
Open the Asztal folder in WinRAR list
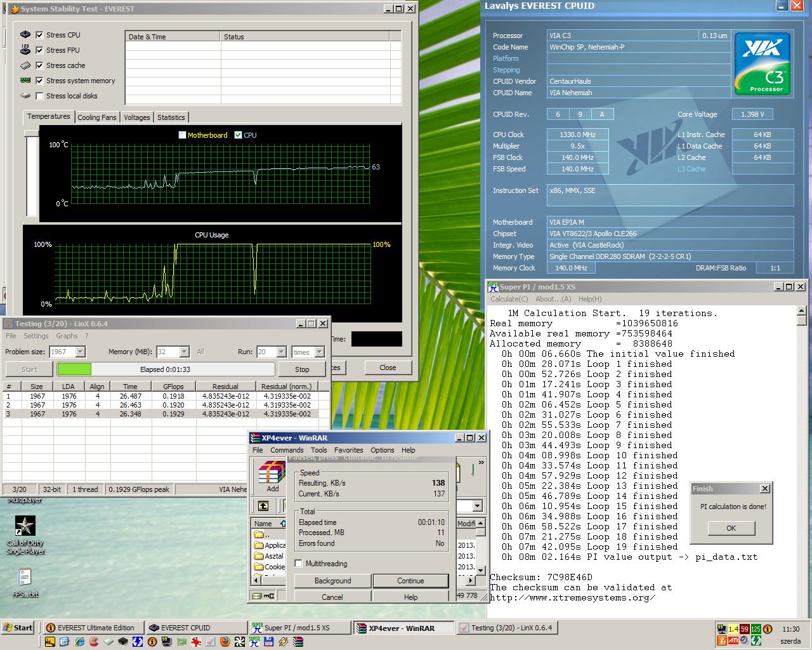tap(269, 555)
